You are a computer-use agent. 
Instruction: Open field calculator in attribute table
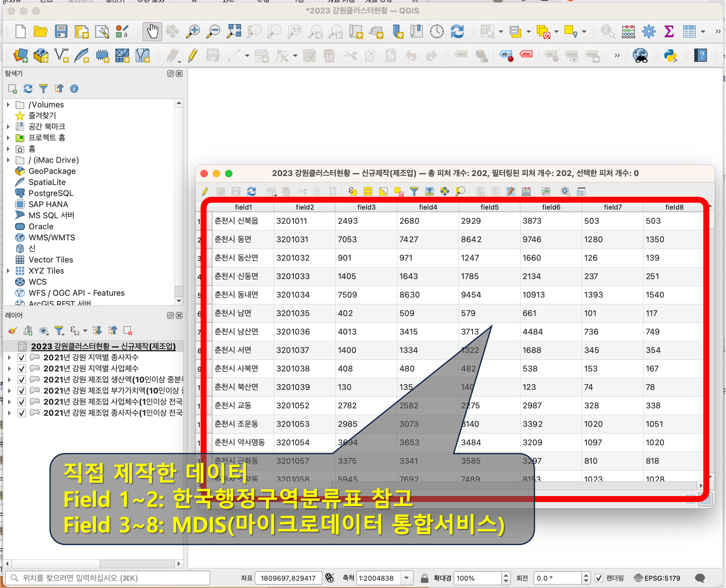526,191
